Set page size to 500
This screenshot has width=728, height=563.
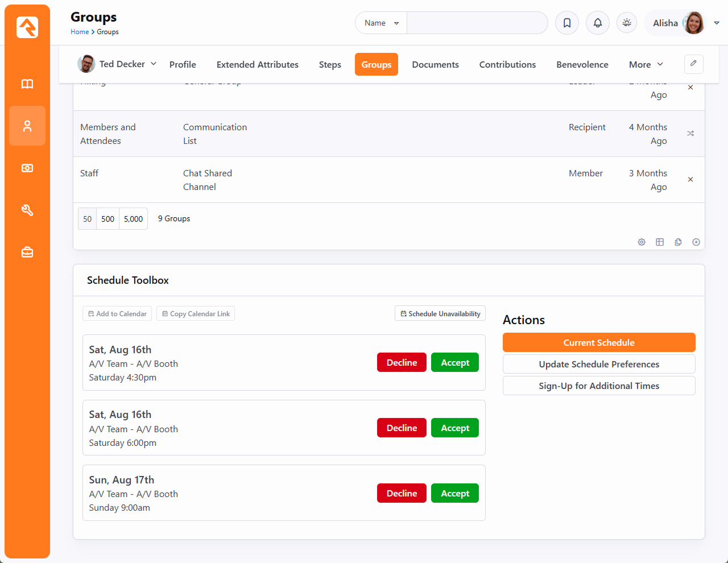pyautogui.click(x=107, y=219)
